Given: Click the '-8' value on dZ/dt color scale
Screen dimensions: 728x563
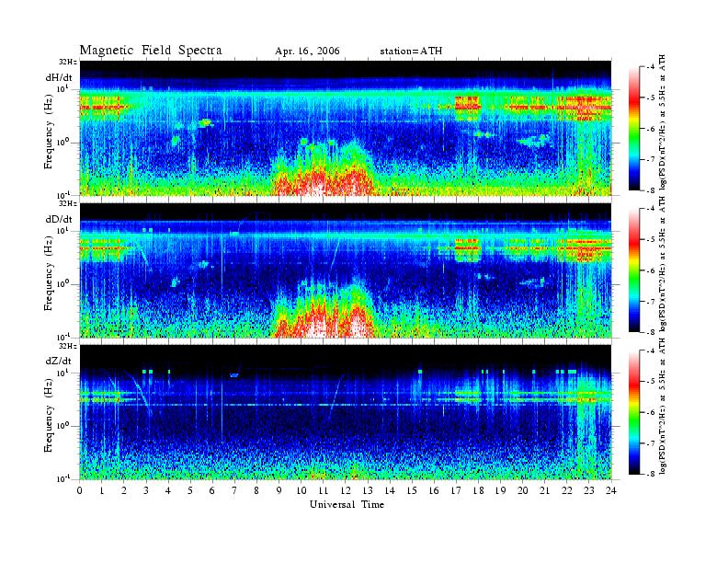Looking at the screenshot, I should 649,475.
